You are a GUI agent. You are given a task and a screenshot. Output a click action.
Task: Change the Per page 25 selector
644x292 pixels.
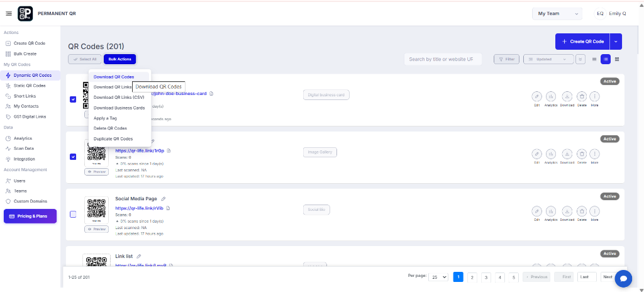point(438,277)
